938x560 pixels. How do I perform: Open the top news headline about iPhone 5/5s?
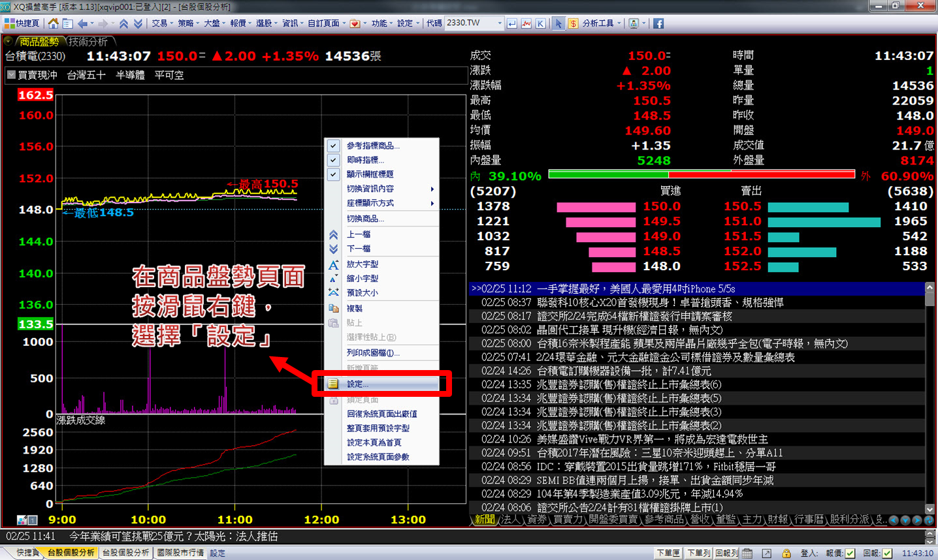coord(635,288)
